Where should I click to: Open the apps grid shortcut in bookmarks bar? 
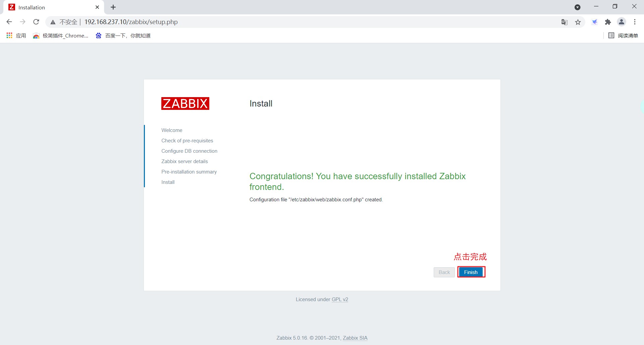point(16,36)
